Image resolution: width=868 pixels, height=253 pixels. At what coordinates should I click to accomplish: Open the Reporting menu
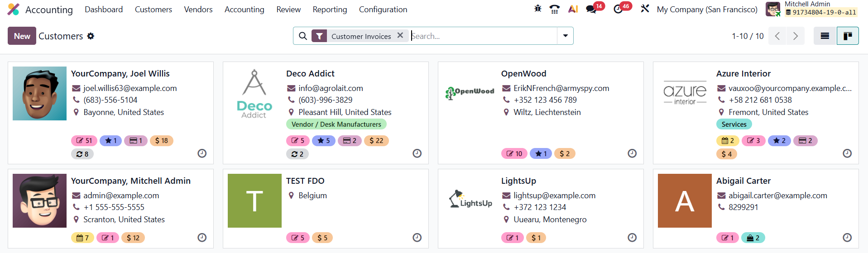click(330, 10)
